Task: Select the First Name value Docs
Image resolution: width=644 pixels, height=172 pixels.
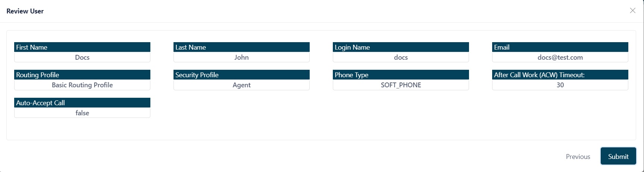Action: (x=82, y=57)
